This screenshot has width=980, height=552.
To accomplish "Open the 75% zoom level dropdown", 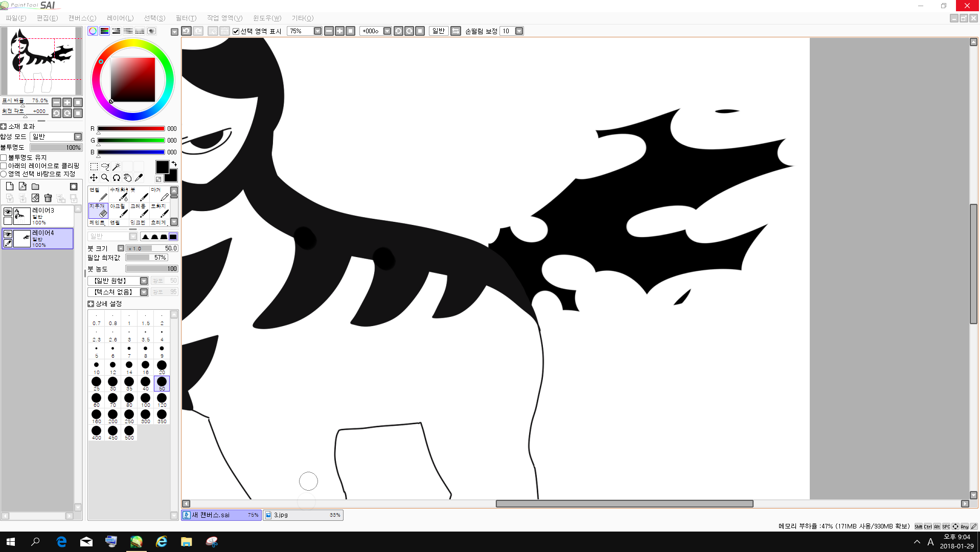I will point(317,31).
